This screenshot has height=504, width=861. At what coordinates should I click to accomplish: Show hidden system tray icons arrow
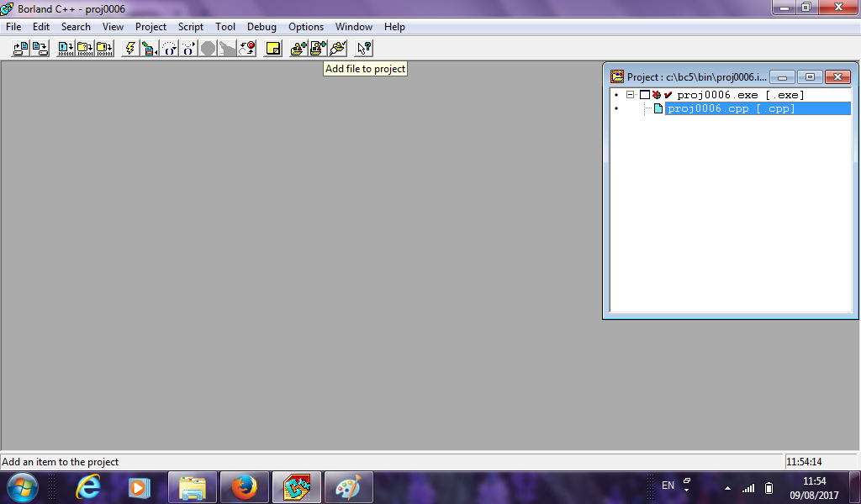tap(727, 487)
